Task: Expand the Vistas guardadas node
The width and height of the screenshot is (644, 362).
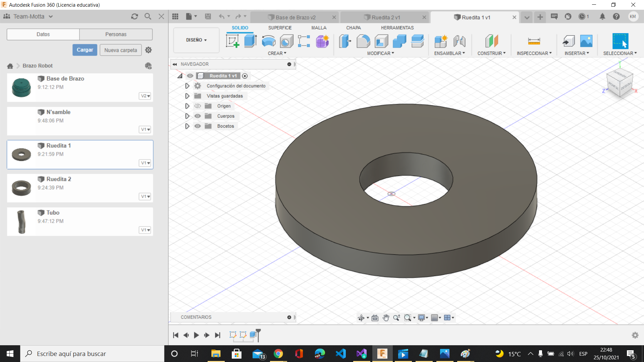Action: [187, 96]
